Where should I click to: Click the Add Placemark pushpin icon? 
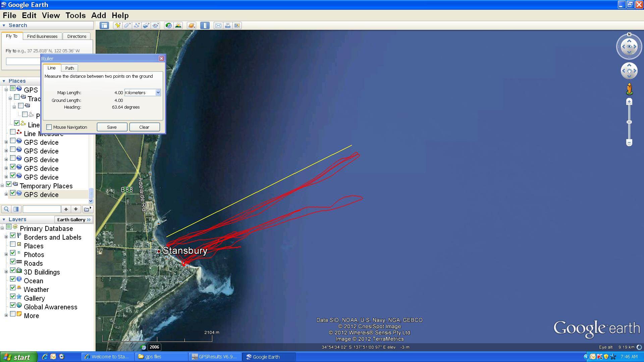click(x=117, y=25)
